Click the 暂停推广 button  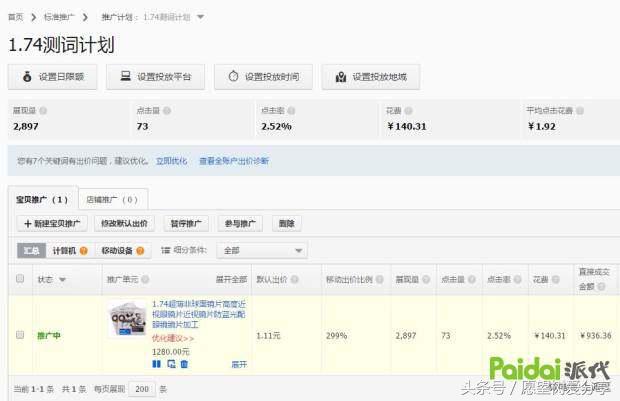pyautogui.click(x=186, y=223)
